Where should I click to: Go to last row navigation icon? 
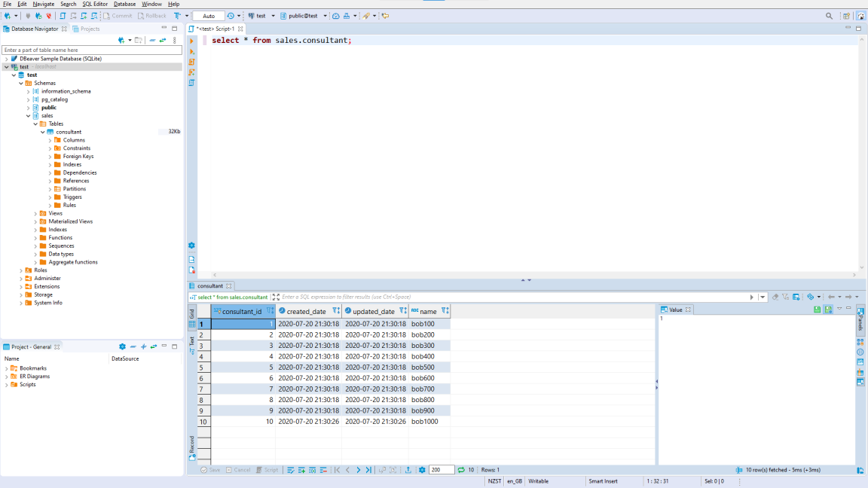(368, 470)
